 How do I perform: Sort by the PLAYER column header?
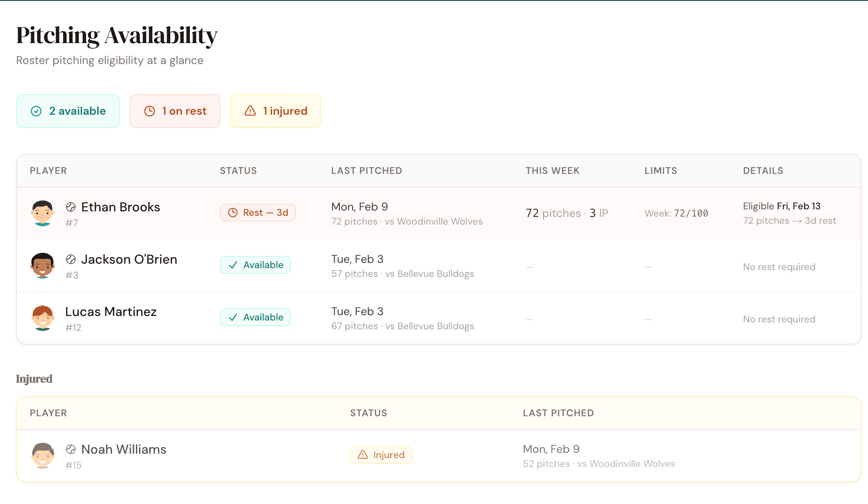point(48,171)
